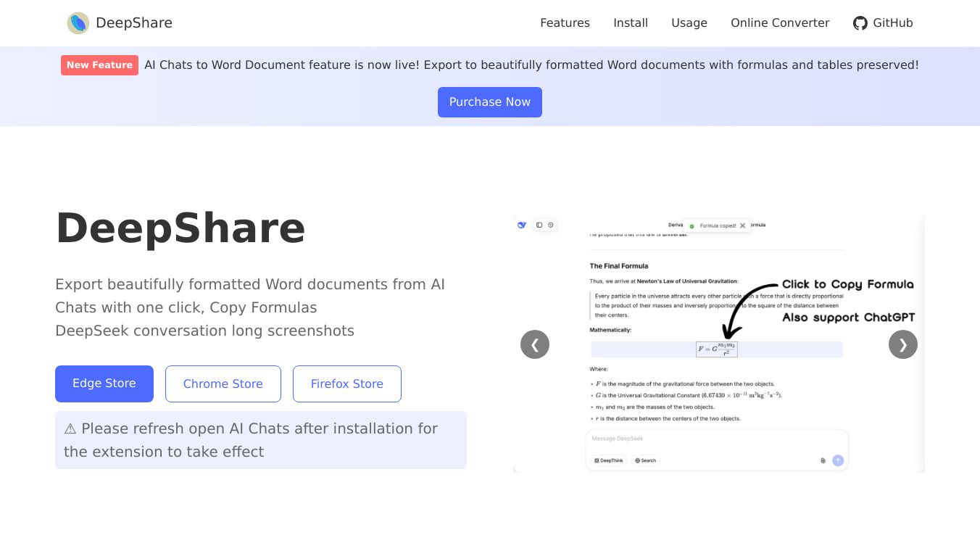Click "Newton's Law of Universal Gravitation" text
Image resolution: width=980 pixels, height=551 pixels.
687,281
